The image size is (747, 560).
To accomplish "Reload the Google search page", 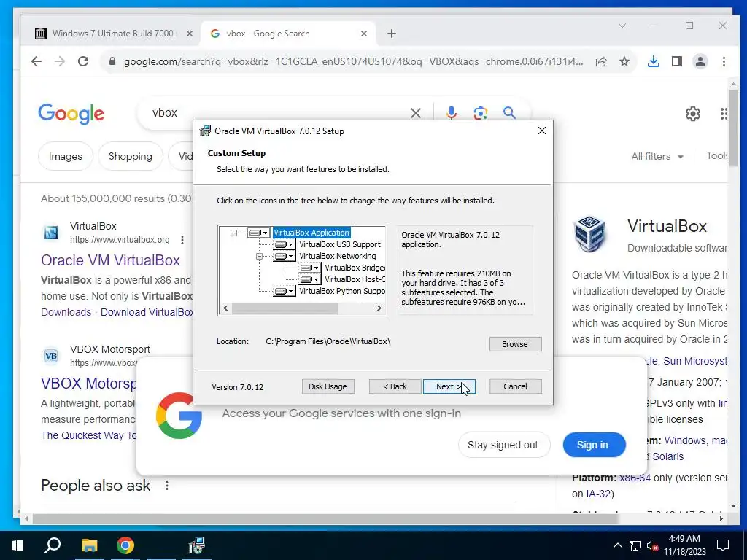I will 83,61.
